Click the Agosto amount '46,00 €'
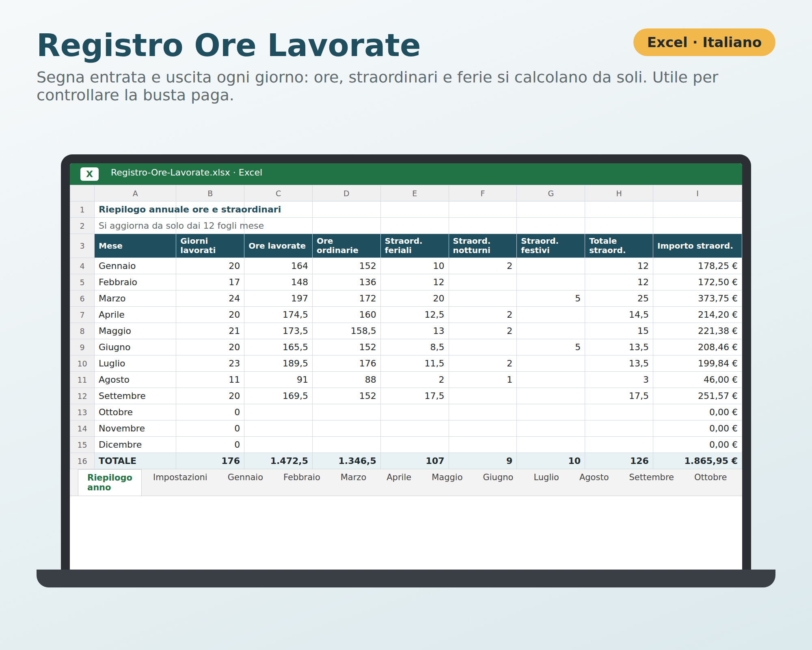The height and width of the screenshot is (650, 812). (698, 380)
